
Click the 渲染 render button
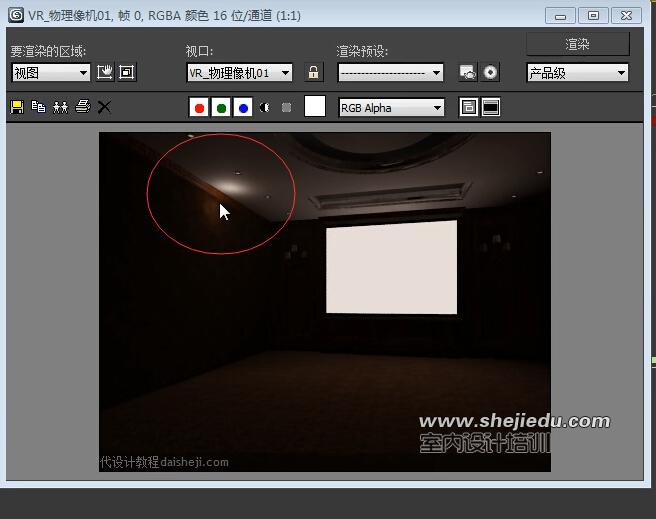pyautogui.click(x=578, y=44)
